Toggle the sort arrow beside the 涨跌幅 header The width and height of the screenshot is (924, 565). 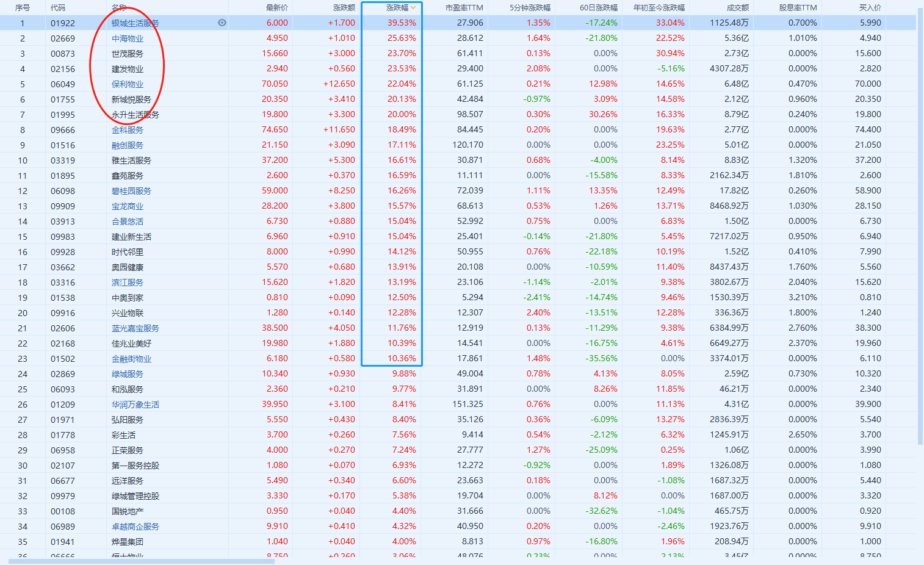pyautogui.click(x=414, y=8)
